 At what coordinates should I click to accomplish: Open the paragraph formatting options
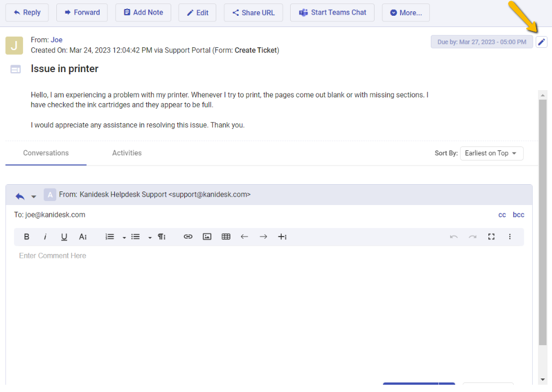click(x=162, y=237)
